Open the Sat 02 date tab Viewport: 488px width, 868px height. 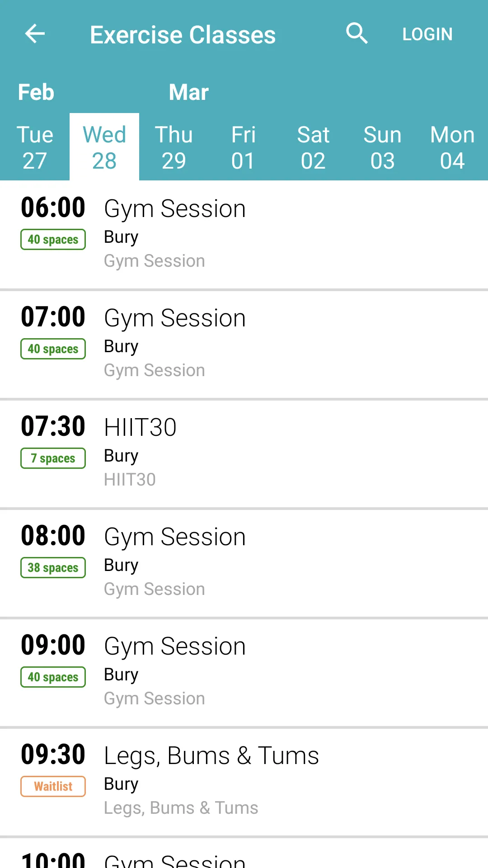(313, 147)
